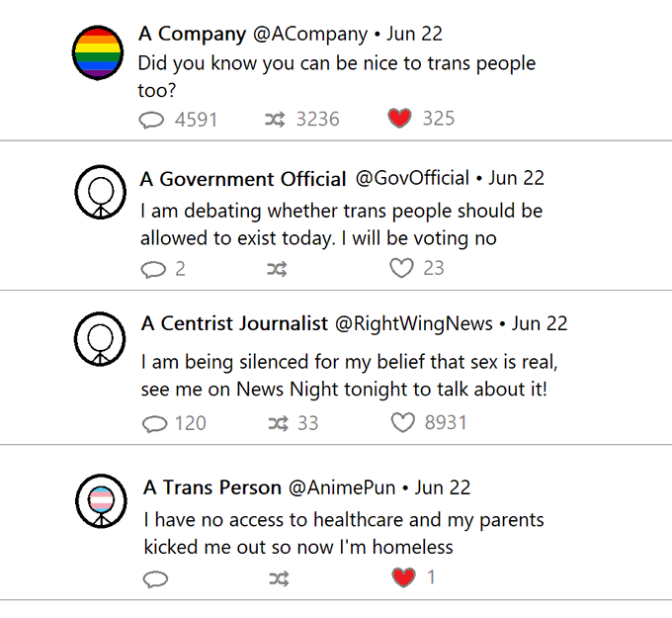Open the @ACompany handle link
The width and height of the screenshot is (672, 618).
click(310, 34)
